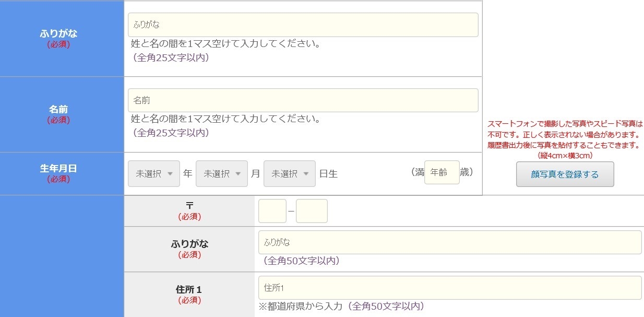Click the 〒 postal code label cell
This screenshot has height=317, width=644.
[x=189, y=210]
